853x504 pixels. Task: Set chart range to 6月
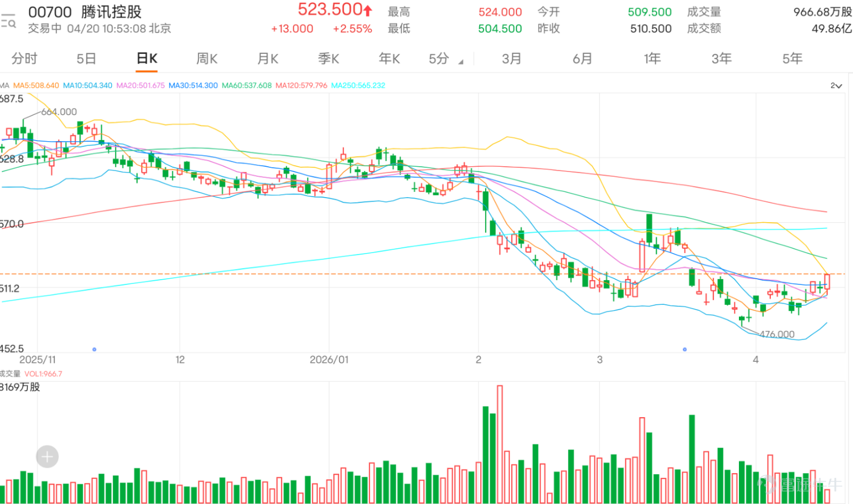582,58
